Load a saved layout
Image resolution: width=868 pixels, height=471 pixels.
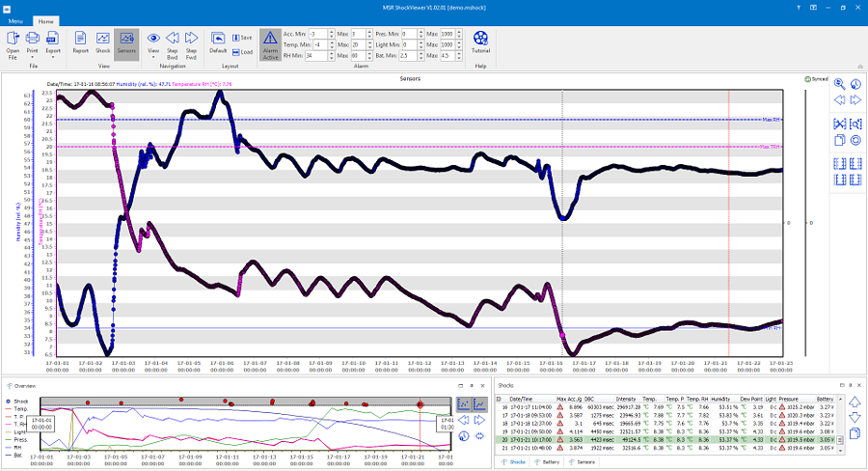[x=242, y=52]
